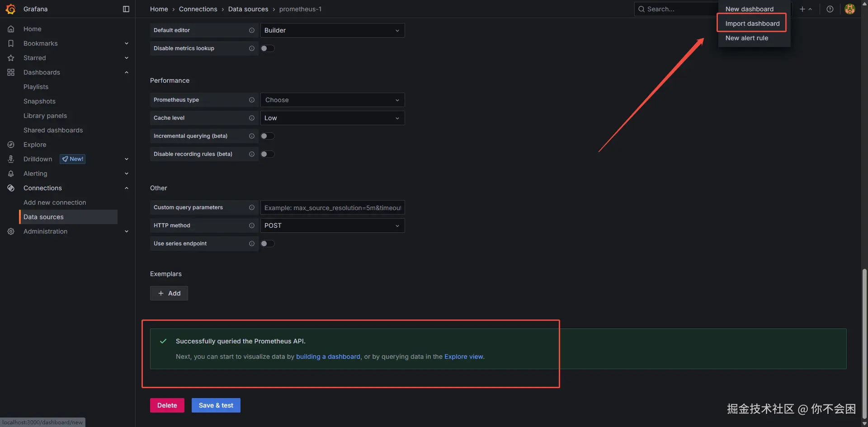
Task: Click the Alerting bell icon
Action: point(11,174)
